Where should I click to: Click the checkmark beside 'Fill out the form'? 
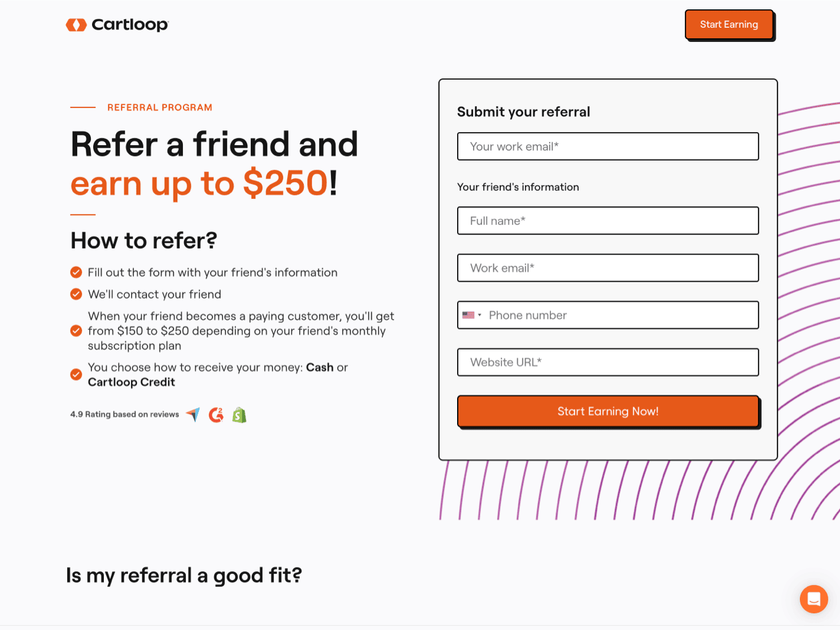76,272
